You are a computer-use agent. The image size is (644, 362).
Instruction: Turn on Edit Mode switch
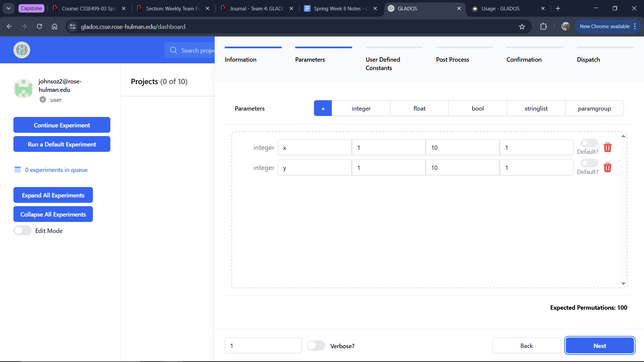[22, 231]
